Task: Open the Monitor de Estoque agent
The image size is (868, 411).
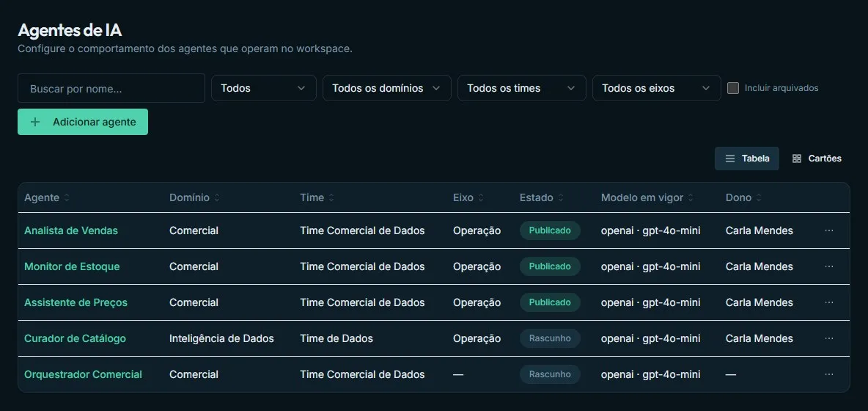Action: point(72,266)
